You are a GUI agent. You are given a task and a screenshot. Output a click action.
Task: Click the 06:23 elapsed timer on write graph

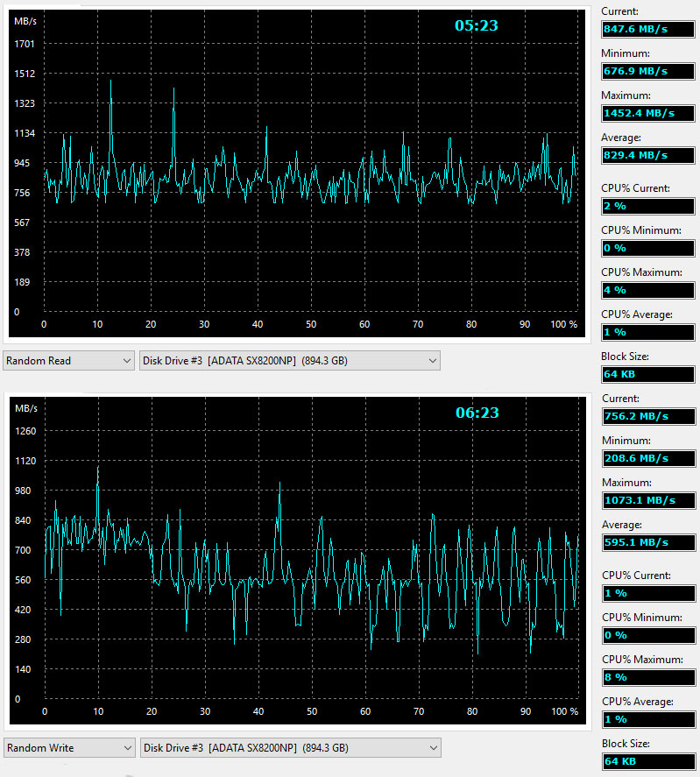[x=477, y=413]
